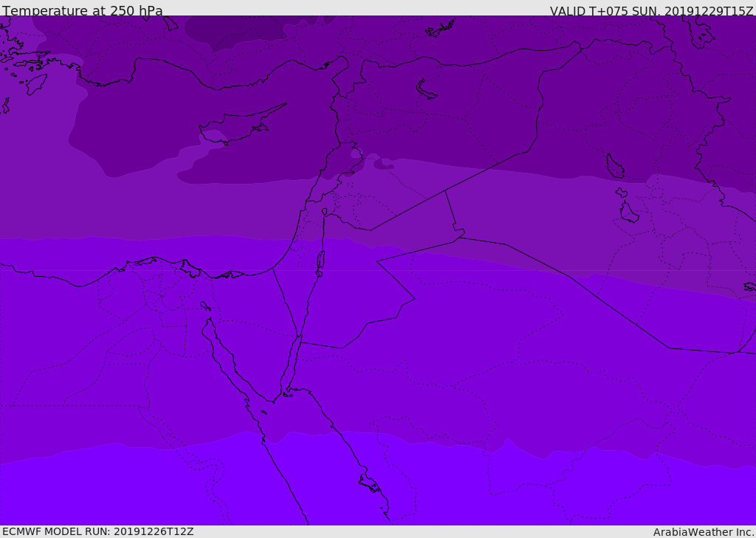The width and height of the screenshot is (756, 538).
Task: Click the 'Temperature at 250 hPa' title text
Action: [x=83, y=10]
